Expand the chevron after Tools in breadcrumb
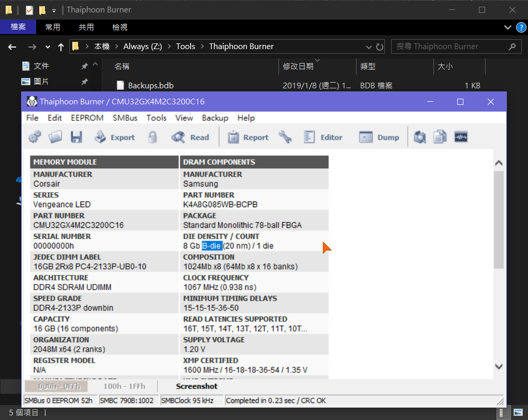This screenshot has width=528, height=420. 203,46
